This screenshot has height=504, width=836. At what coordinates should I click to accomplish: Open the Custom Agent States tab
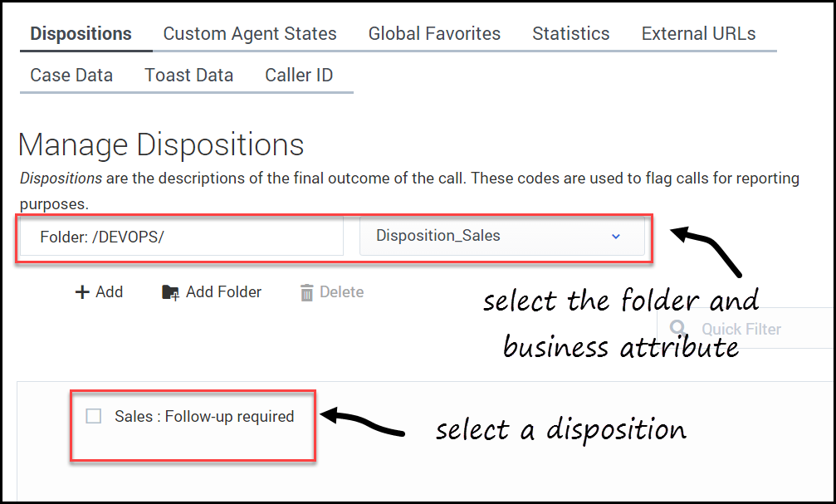tap(250, 34)
